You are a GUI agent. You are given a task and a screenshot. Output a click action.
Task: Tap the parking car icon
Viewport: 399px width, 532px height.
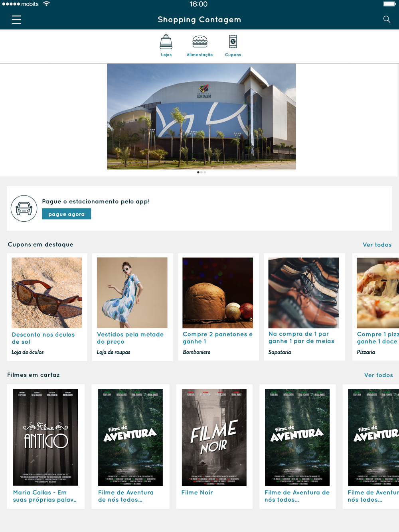click(24, 208)
